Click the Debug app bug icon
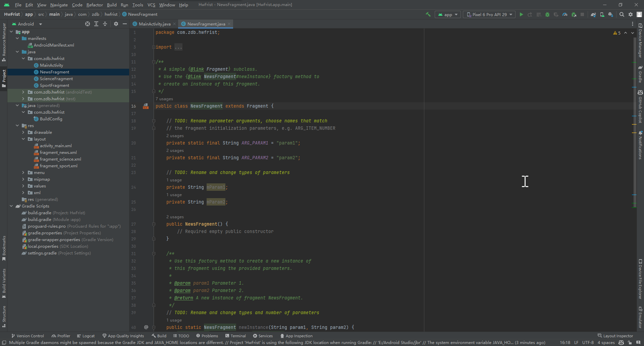This screenshot has height=346, width=644. coord(547,14)
